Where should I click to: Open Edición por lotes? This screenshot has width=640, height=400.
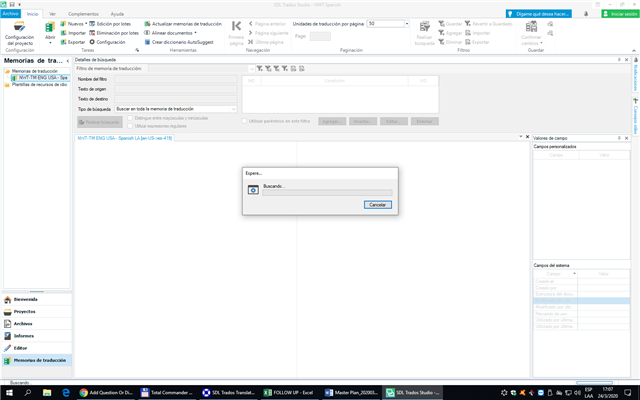pos(110,24)
